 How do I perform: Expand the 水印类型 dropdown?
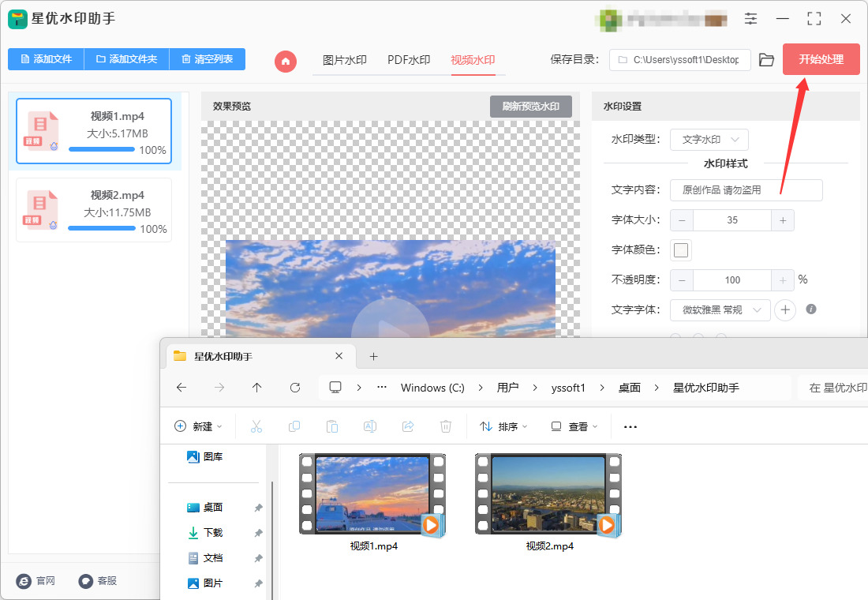pos(709,140)
